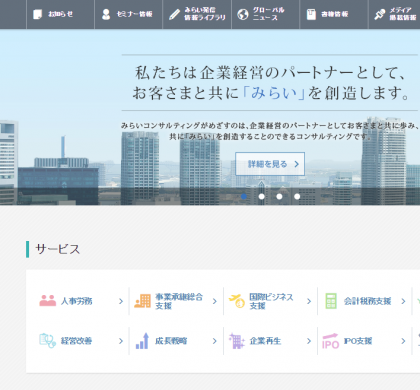
Task: Click the chevron arrow next to 経営改善
Action: pyautogui.click(x=121, y=341)
